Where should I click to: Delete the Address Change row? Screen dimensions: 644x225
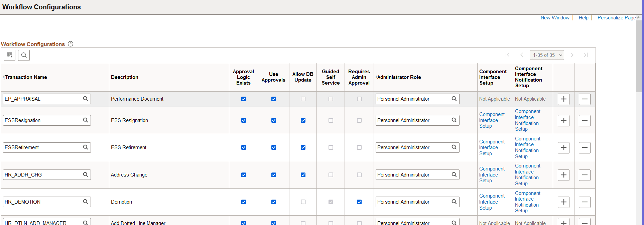point(585,175)
